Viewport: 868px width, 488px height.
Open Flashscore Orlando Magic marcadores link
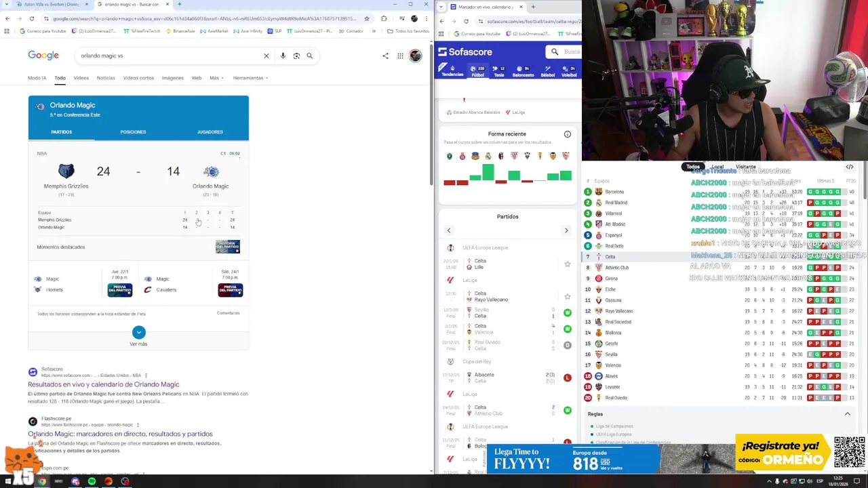[120, 434]
